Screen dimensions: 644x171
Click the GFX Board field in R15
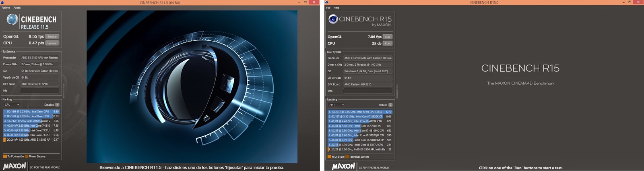pos(368,84)
